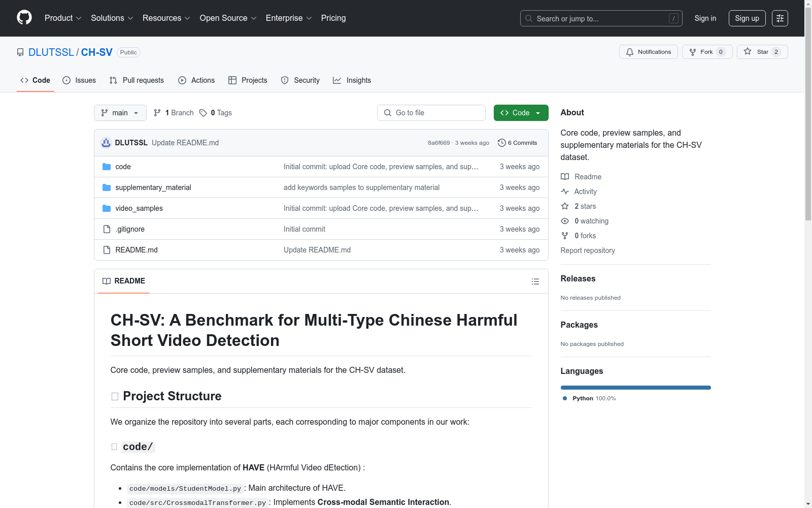The width and height of the screenshot is (812, 508).
Task: Click the Pricing link
Action: tap(333, 18)
